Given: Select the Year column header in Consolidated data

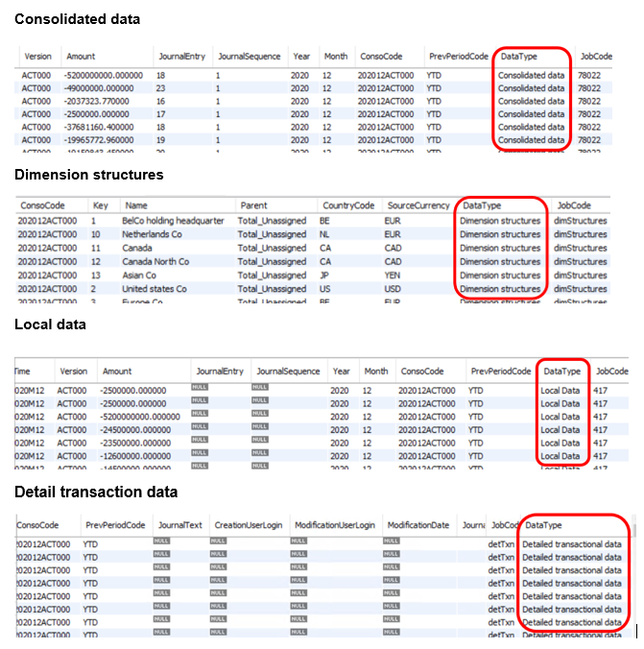Looking at the screenshot, I should pyautogui.click(x=301, y=57).
